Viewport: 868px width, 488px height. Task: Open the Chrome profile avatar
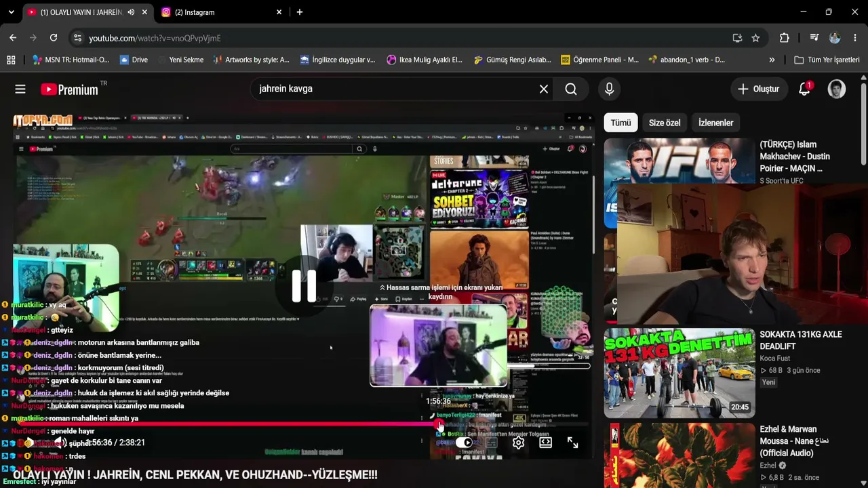tap(835, 38)
